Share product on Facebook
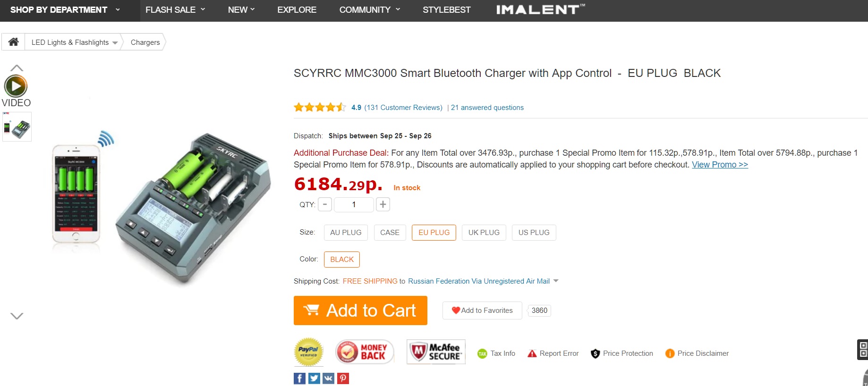 [299, 378]
